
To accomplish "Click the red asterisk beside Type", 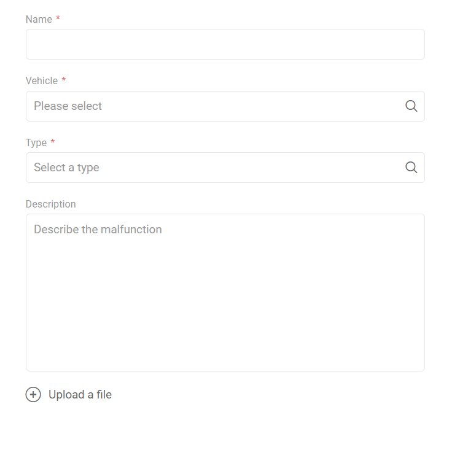I will point(53,141).
